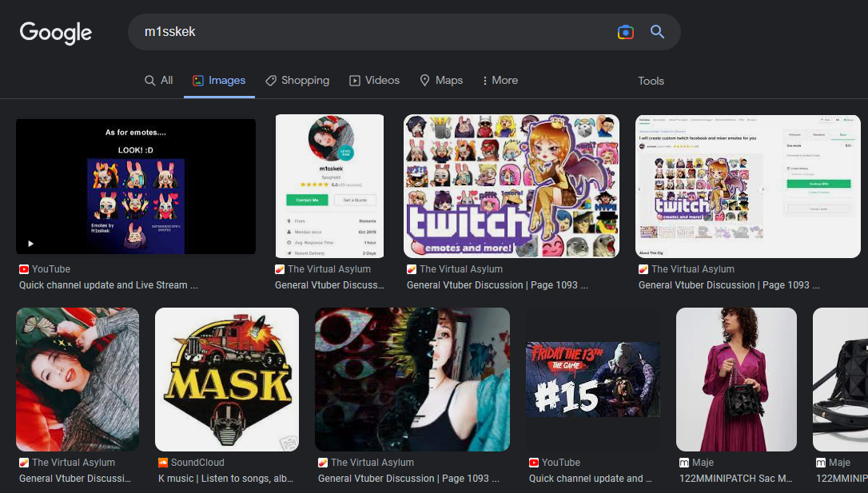Open the Videos tab
Screen dimensions: 868x493
pyautogui.click(x=374, y=80)
